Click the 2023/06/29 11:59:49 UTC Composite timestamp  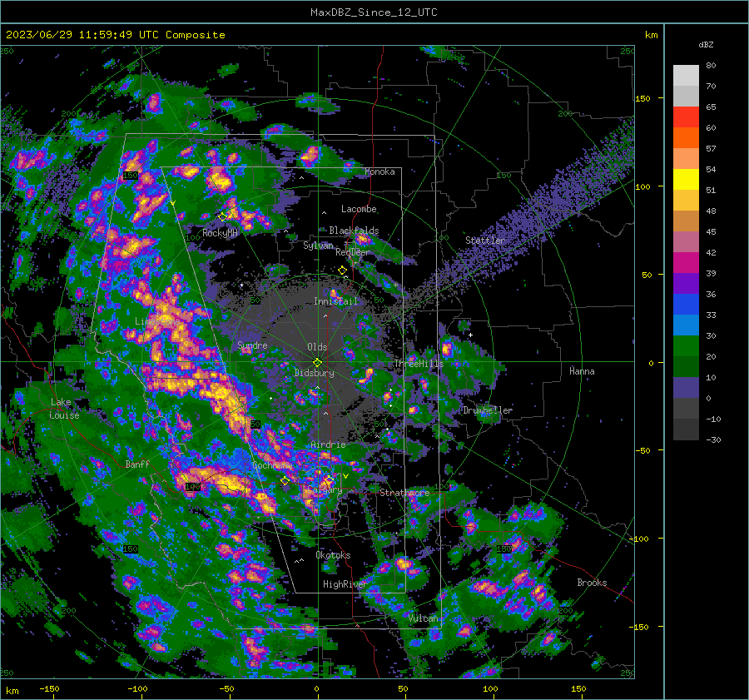pos(115,35)
